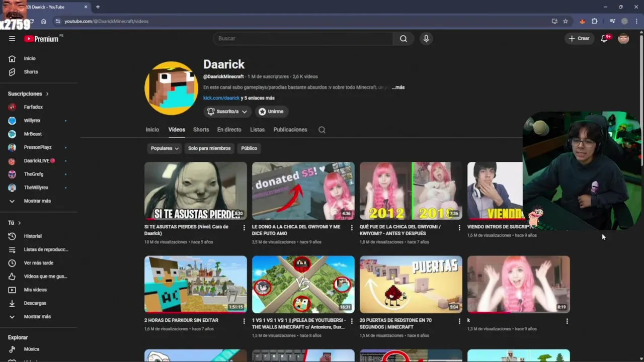
Task: Open options for 20 PUERTAS DE REDSTONE video
Action: tap(459, 321)
